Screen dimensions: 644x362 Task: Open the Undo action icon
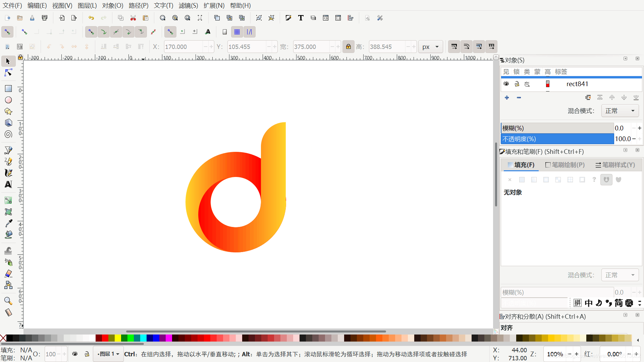click(x=91, y=18)
